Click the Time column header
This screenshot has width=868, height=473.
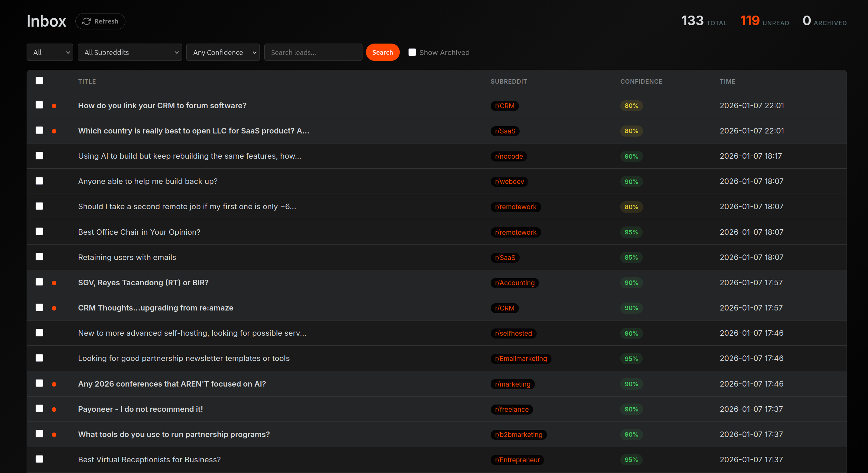click(x=727, y=82)
